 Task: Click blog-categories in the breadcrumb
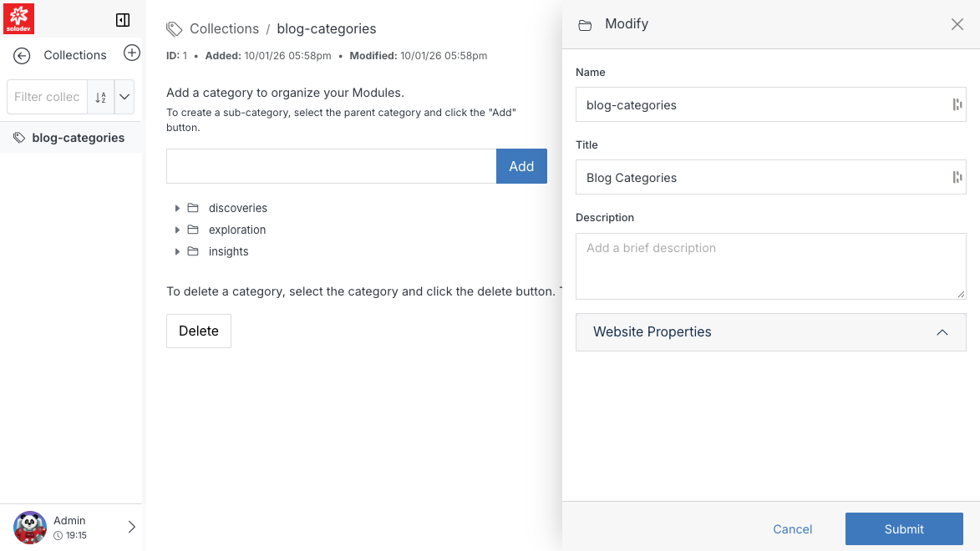327,28
